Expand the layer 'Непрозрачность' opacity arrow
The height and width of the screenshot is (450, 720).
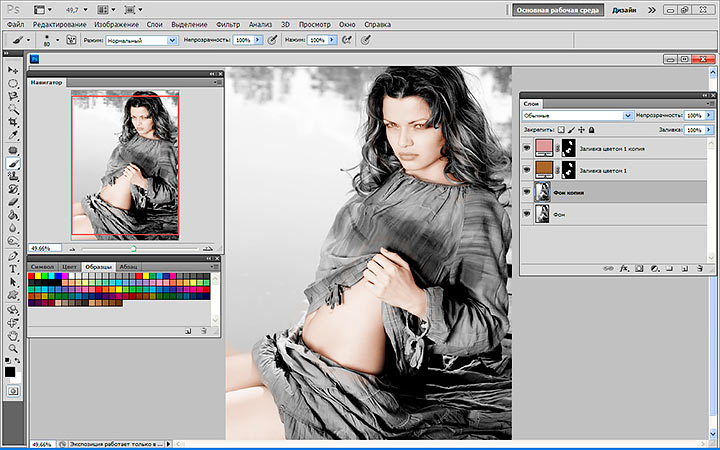(x=708, y=116)
